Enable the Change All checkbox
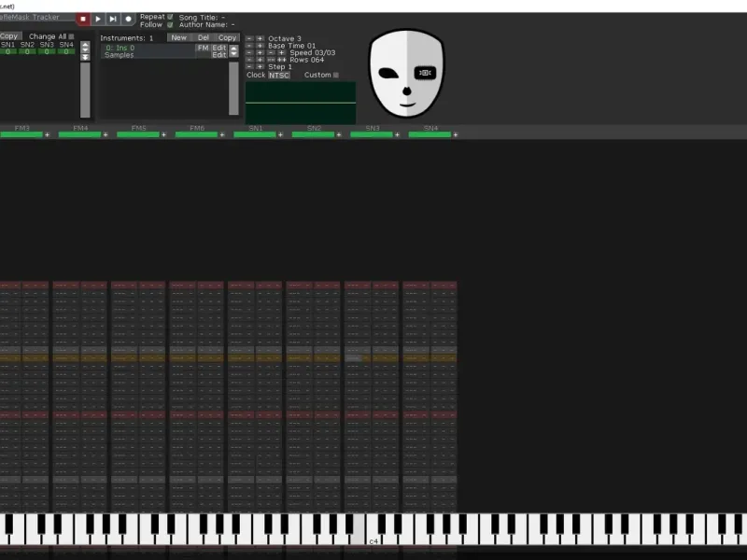Screen dimensions: 747x560 point(71,36)
